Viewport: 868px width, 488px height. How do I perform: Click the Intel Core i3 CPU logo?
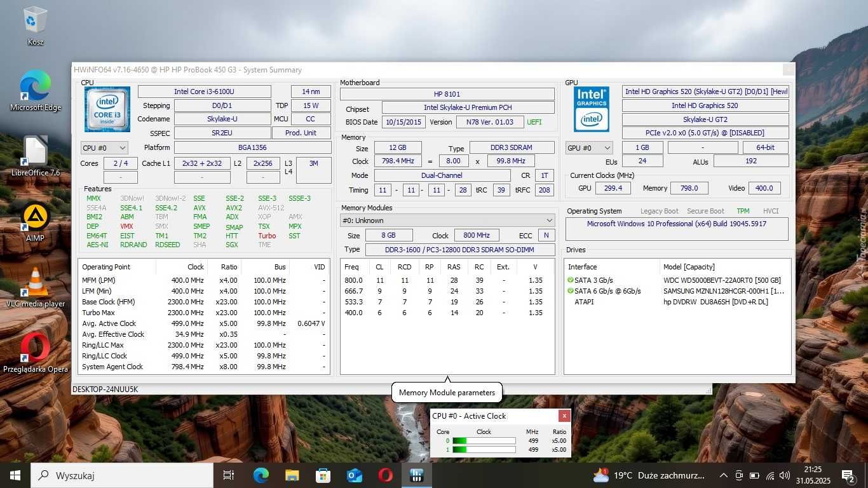click(107, 109)
